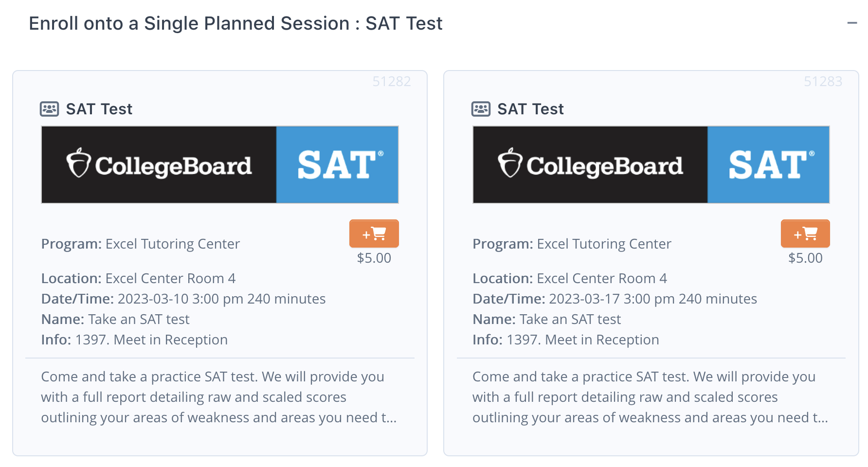Click the Date/Time 2023-03-17 line
The image size is (868, 467).
tap(615, 299)
